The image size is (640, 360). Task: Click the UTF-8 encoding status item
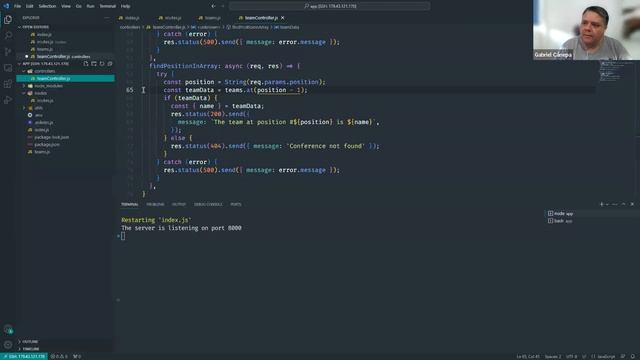[x=571, y=356]
